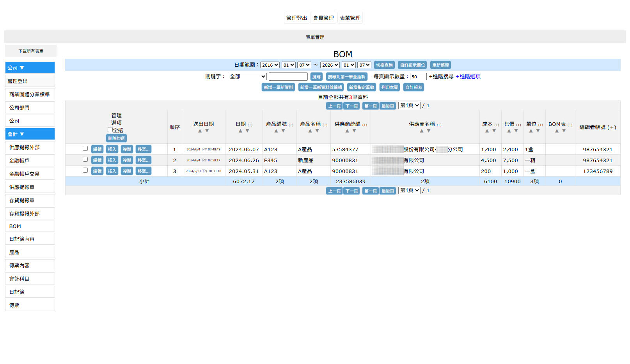Sort 單位 column ascending arrow

531,131
